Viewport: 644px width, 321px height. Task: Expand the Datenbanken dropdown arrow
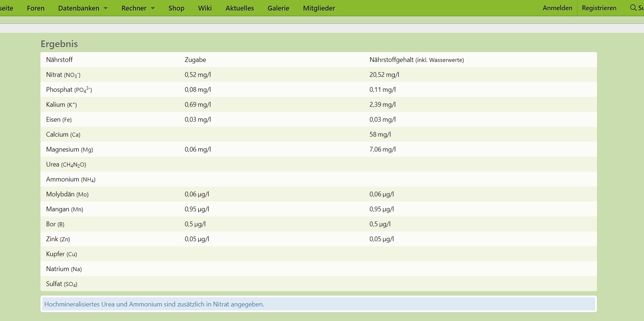click(106, 8)
